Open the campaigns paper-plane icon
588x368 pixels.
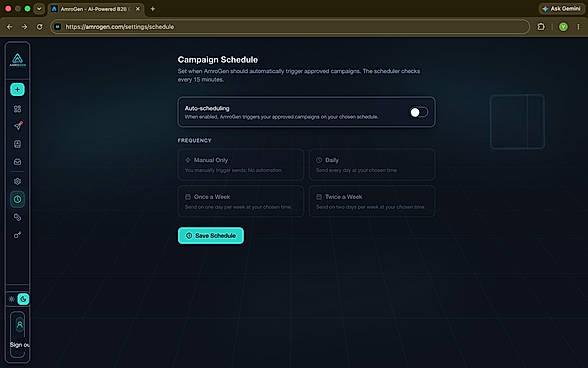[18, 126]
